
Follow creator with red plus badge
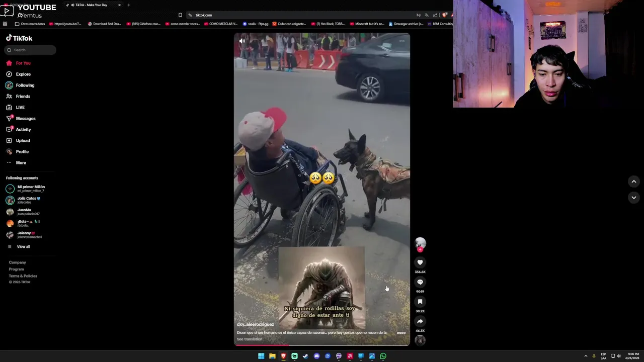coord(420,249)
